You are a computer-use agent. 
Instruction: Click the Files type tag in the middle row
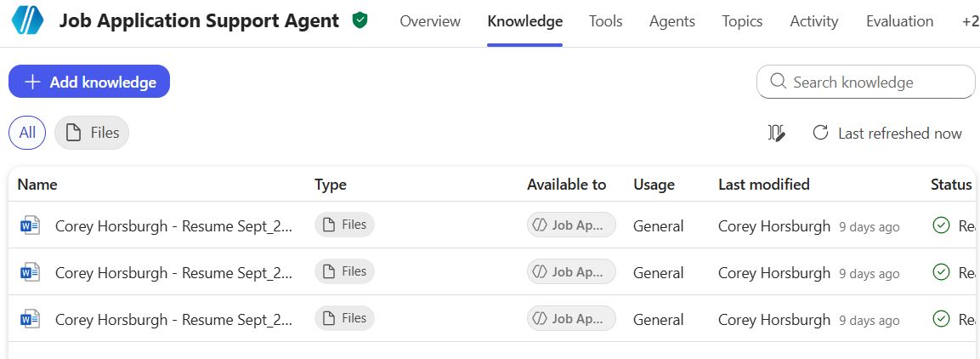[344, 271]
